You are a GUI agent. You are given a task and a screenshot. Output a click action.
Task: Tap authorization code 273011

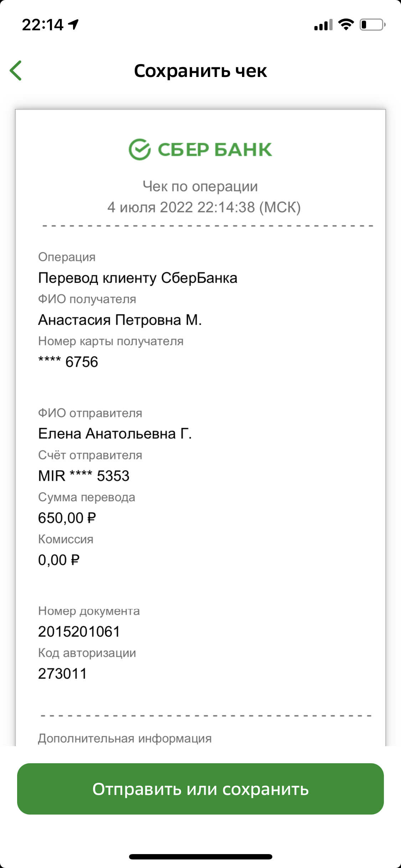[x=63, y=674]
